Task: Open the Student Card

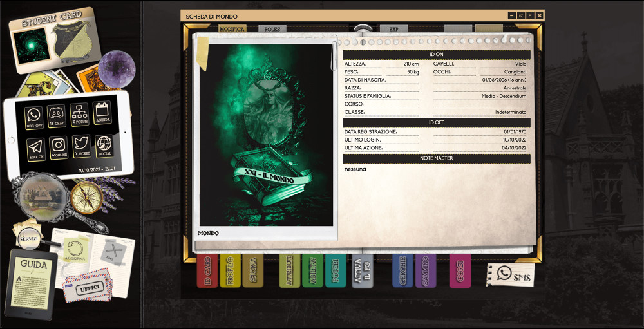Action: pyautogui.click(x=55, y=40)
